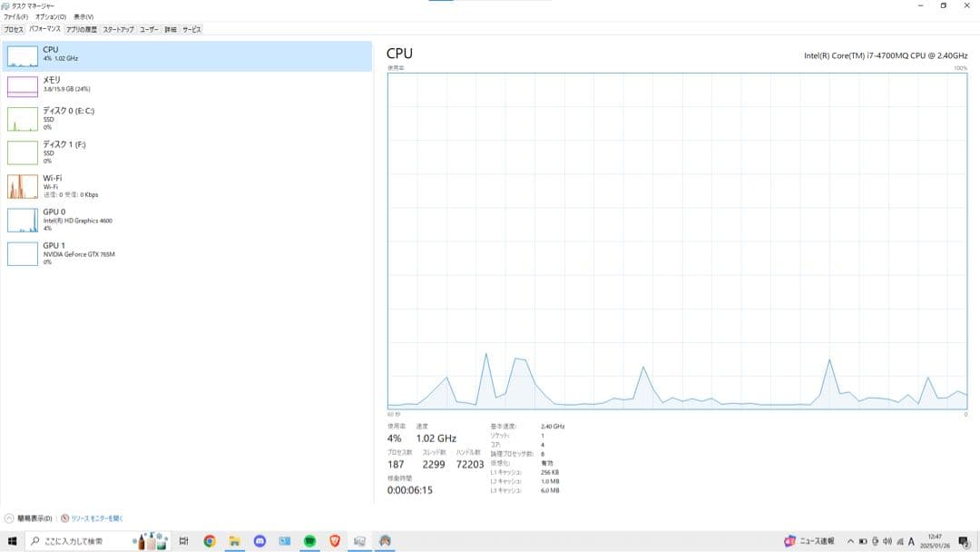Screen dimensions: 980x552
Task: Click the volume speaker icon in system tray
Action: 887,541
